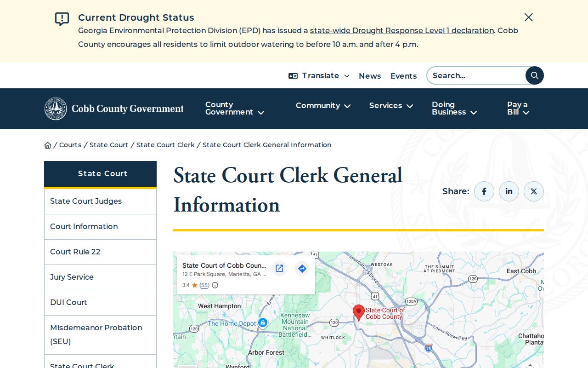
Task: Share page on Facebook
Action: pos(484,191)
